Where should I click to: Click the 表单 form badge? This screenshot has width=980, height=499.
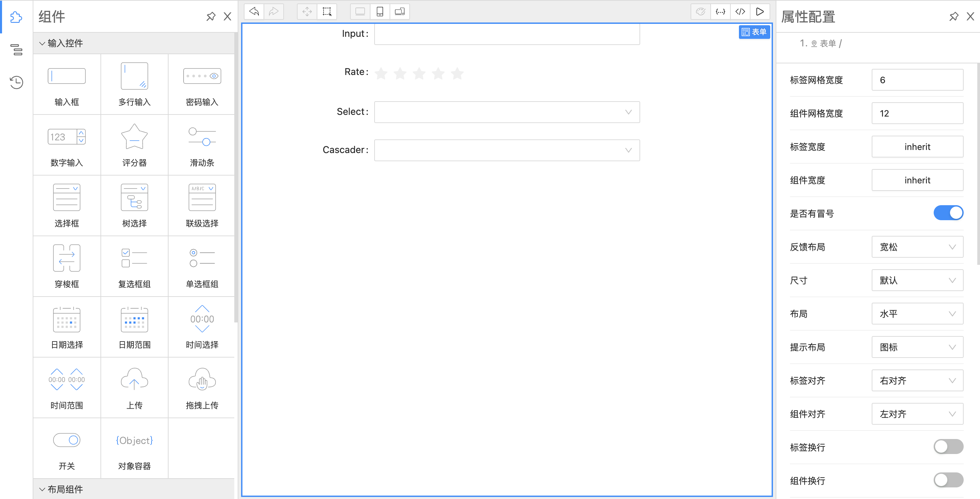[754, 32]
